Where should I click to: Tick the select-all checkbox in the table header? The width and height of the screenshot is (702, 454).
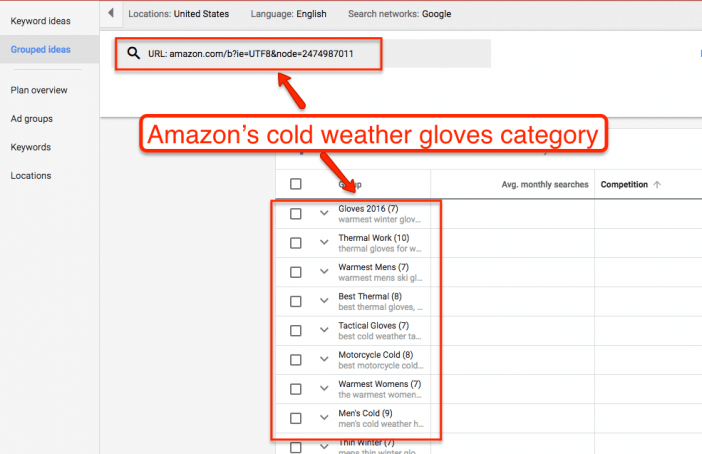click(295, 184)
